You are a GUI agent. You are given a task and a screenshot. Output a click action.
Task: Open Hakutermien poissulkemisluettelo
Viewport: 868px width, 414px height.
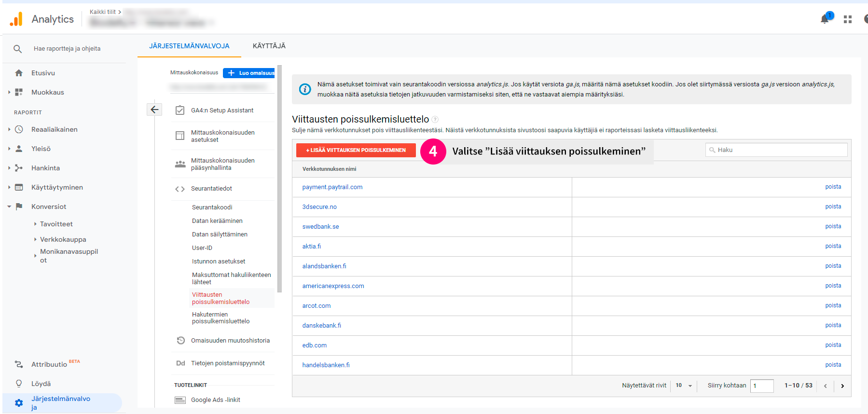point(221,318)
